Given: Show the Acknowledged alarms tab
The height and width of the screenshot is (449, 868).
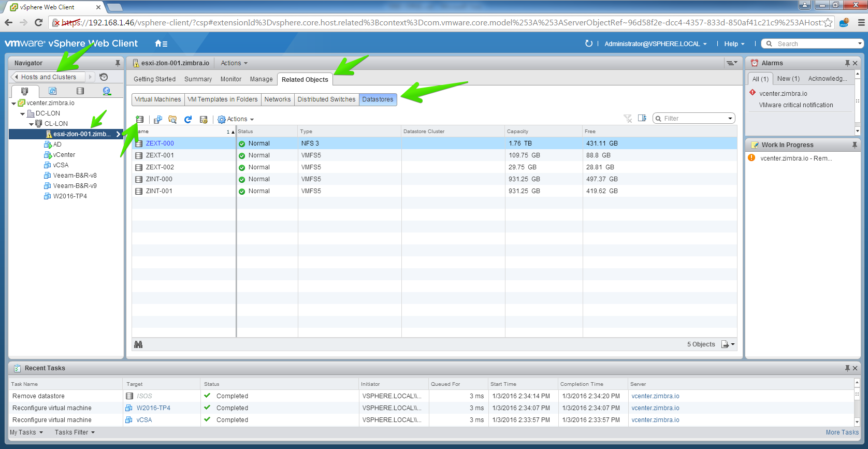Looking at the screenshot, I should click(828, 79).
